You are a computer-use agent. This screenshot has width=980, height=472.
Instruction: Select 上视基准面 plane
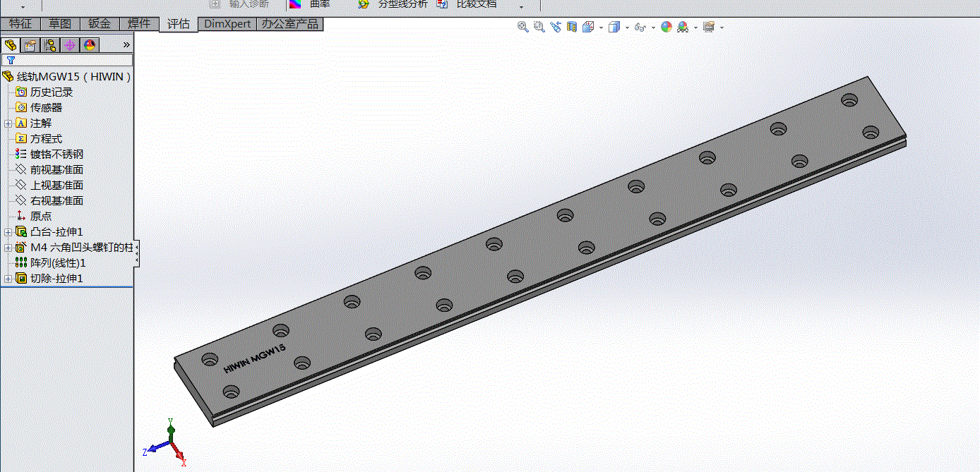tap(57, 185)
